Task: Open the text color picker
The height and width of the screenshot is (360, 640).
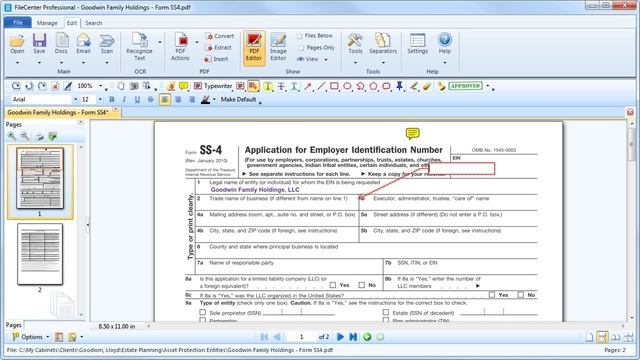Action: click(206, 99)
